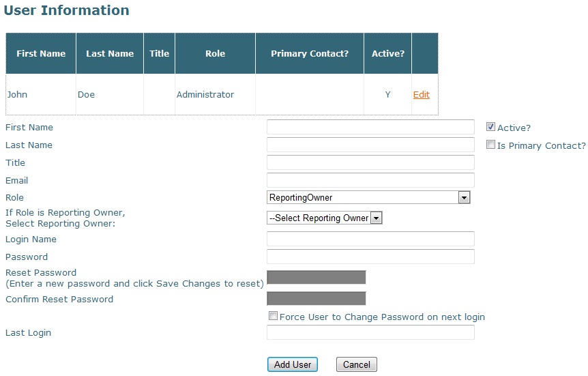Click the Add User button

tap(293, 364)
